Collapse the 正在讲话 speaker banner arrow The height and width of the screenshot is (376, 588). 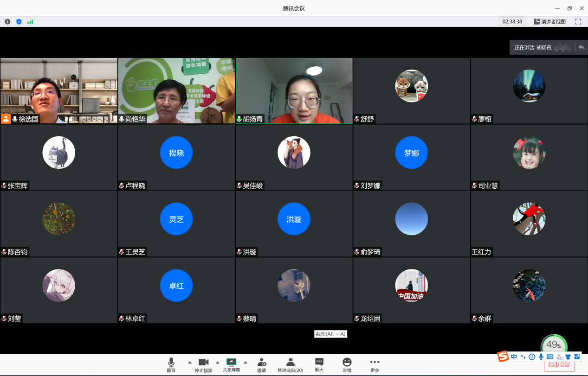[581, 47]
